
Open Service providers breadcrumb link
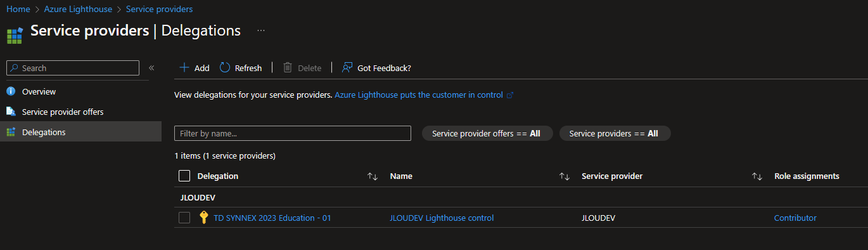click(160, 9)
